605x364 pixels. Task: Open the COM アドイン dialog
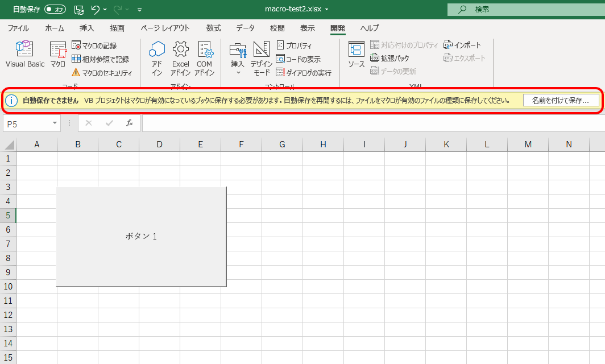(204, 57)
